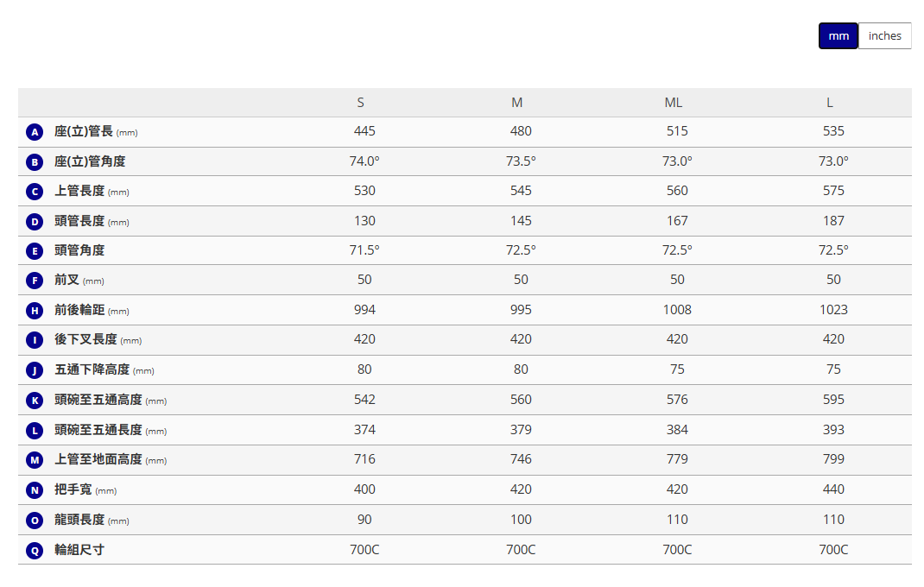The height and width of the screenshot is (587, 924).
Task: Switch units to mm
Action: point(839,36)
